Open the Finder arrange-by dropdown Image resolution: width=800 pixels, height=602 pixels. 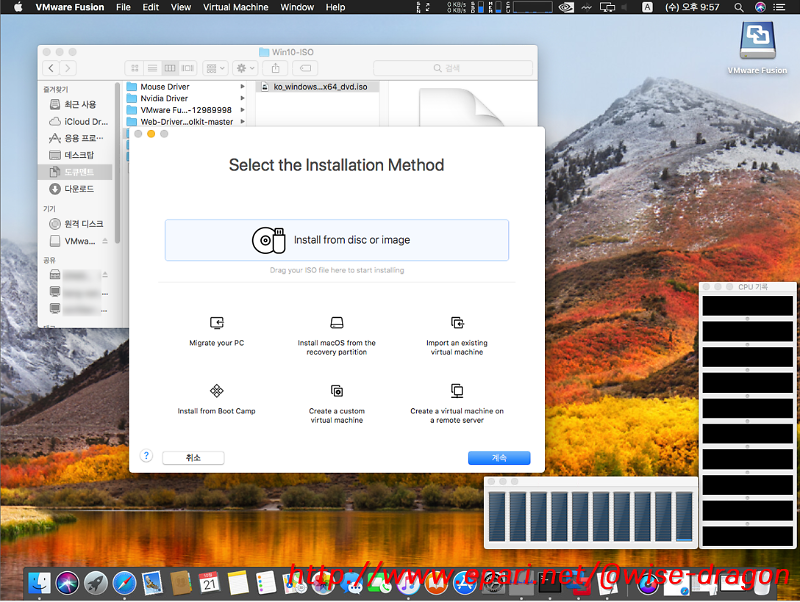[x=215, y=68]
